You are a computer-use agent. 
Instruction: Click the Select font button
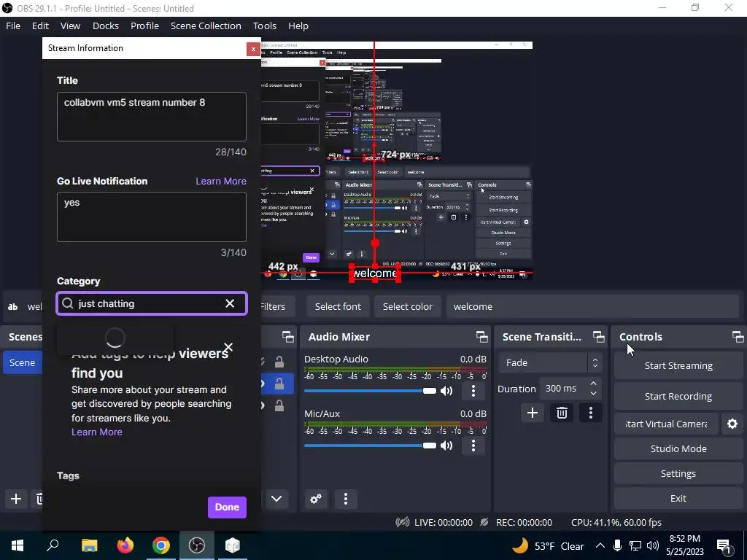click(x=338, y=307)
